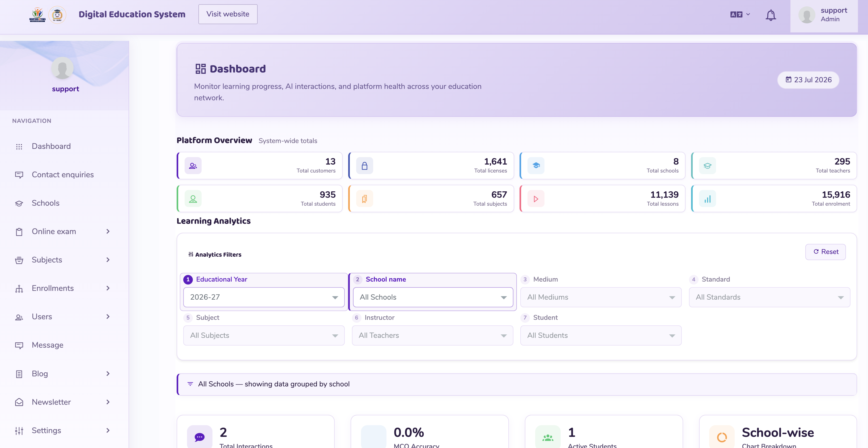This screenshot has height=448, width=868.
Task: Click the Active Students group icon
Action: coord(548,437)
